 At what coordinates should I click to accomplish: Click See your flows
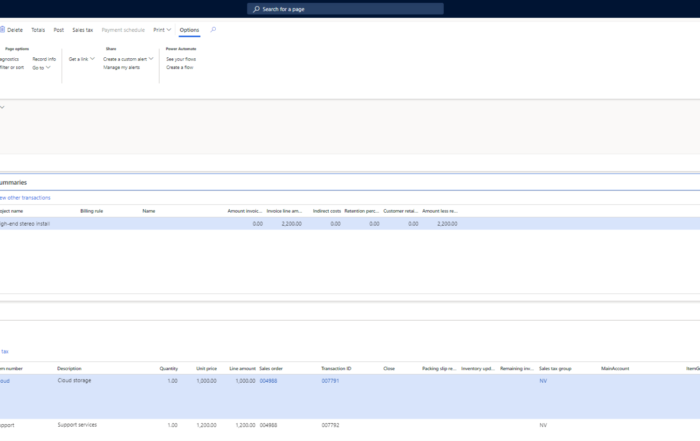tap(181, 59)
